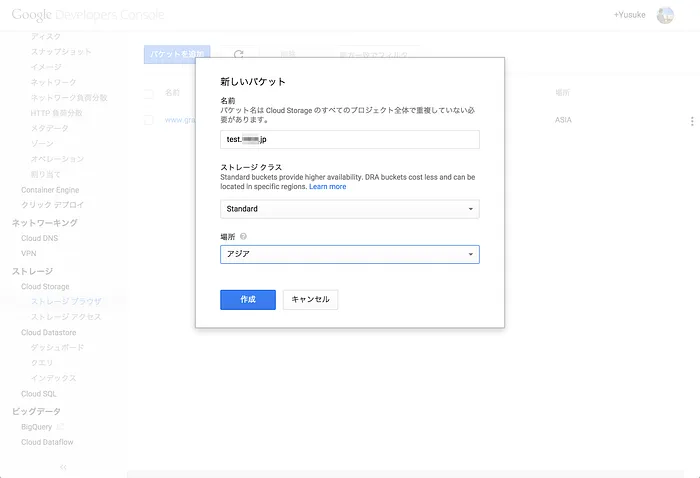The width and height of the screenshot is (700, 478).
Task: Open Cloud Storage in the sidebar
Action: [45, 286]
